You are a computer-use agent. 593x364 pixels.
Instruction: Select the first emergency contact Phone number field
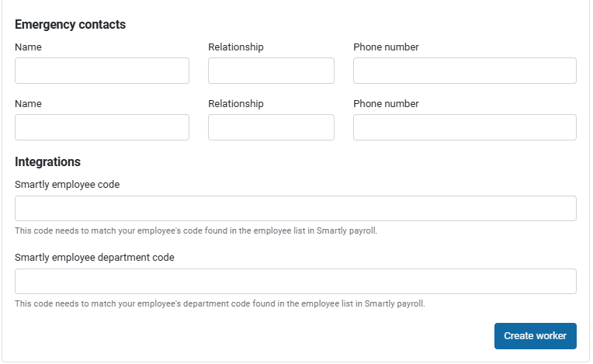[464, 71]
